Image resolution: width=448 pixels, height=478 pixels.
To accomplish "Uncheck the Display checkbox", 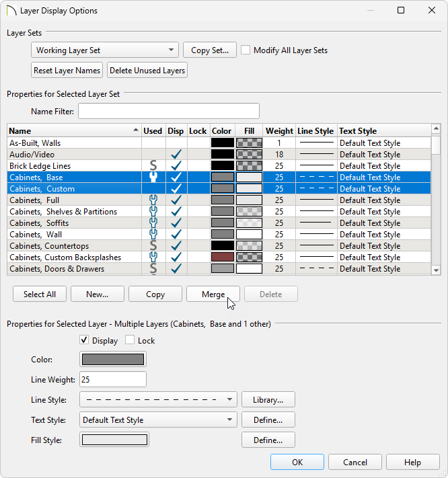I will coord(84,340).
